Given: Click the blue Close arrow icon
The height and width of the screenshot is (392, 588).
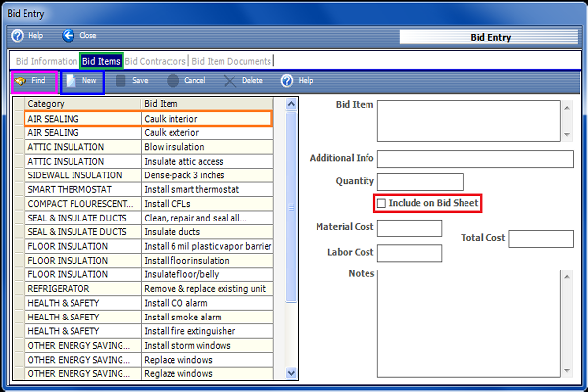Looking at the screenshot, I should [x=68, y=35].
